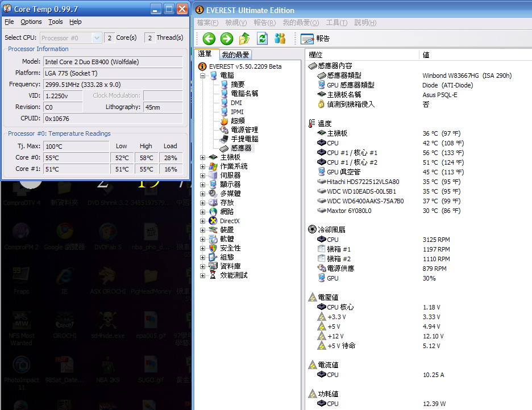Select 電腦名稱 in the tree
The width and height of the screenshot is (532, 410).
coord(244,94)
